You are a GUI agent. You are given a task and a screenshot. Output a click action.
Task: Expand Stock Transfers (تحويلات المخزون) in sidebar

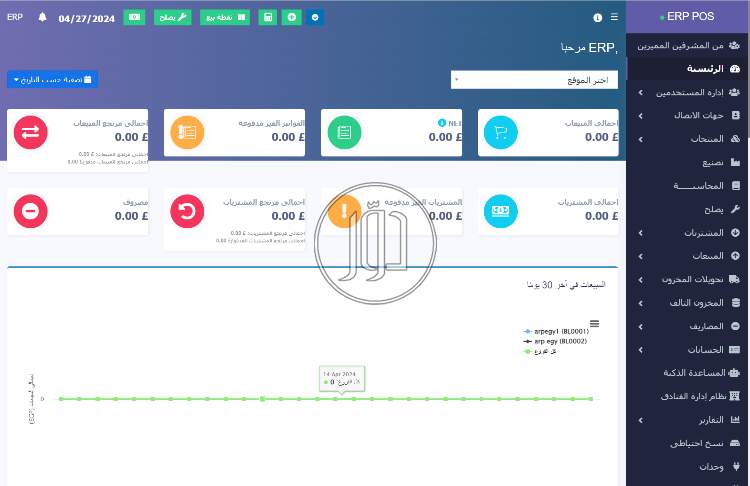(x=688, y=279)
